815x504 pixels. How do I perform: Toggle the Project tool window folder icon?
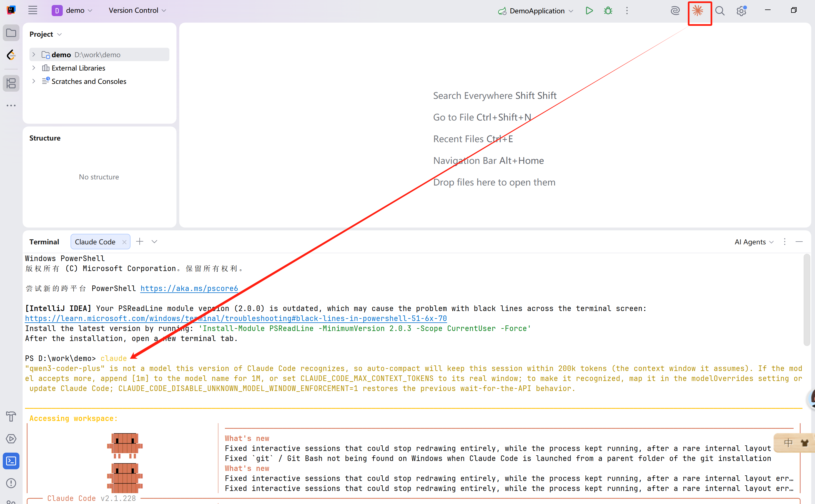coord(11,33)
